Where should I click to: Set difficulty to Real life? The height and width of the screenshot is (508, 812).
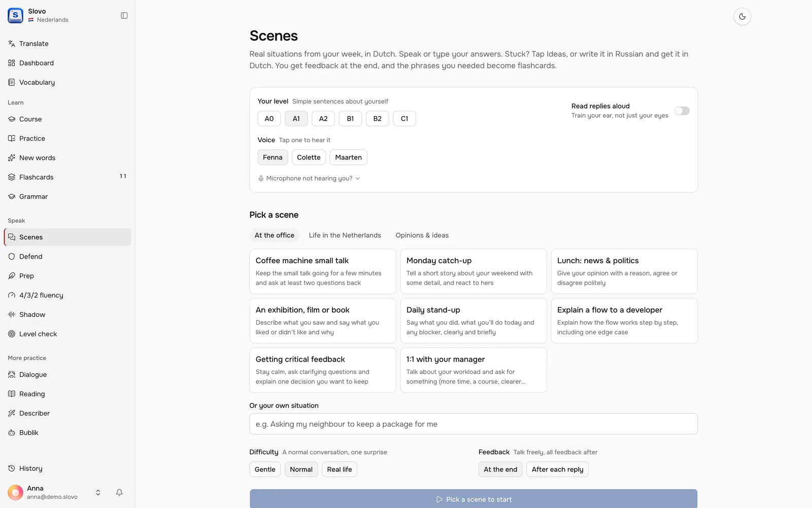(x=340, y=469)
